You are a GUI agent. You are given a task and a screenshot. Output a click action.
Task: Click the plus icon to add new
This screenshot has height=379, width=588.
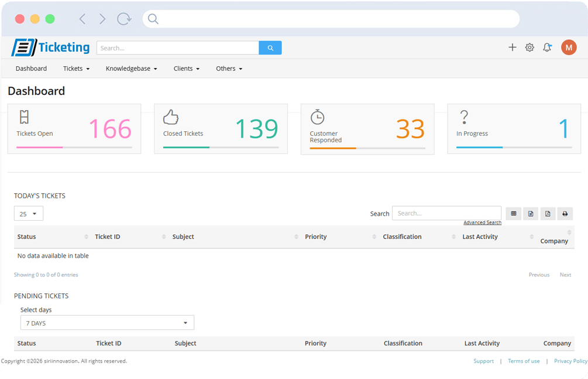(512, 47)
